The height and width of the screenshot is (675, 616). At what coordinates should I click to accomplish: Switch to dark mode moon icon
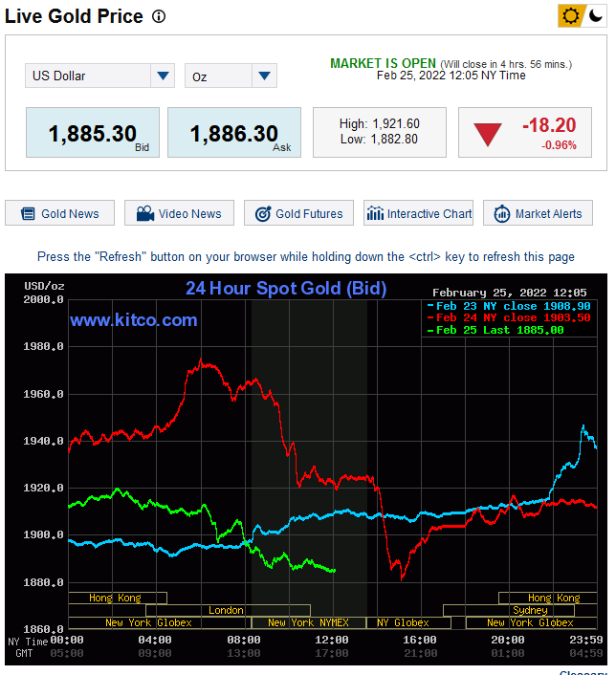(596, 16)
